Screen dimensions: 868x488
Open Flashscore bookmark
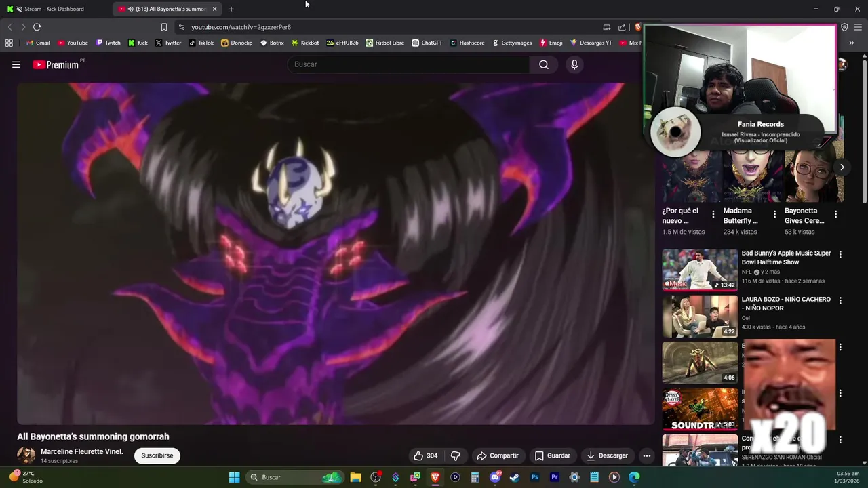point(467,43)
